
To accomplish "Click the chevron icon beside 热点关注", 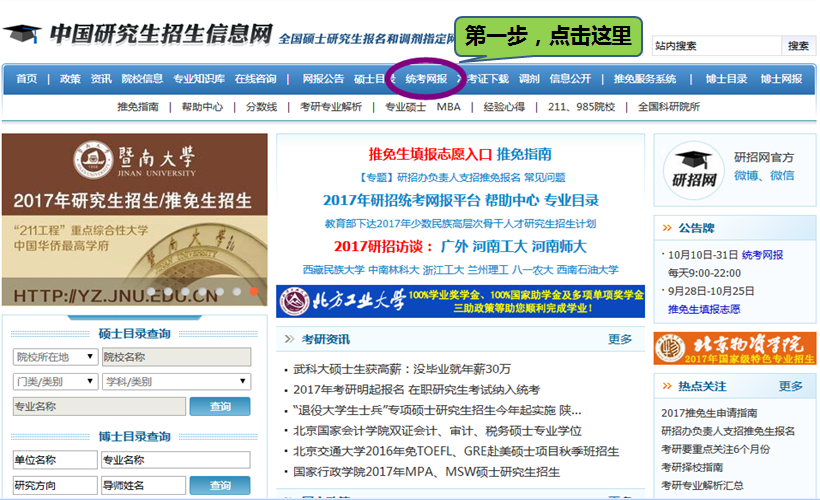I will point(666,386).
